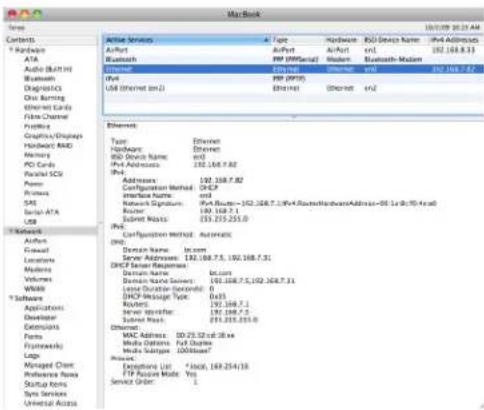Select SAS in the sidebar
Viewport: 484px width, 410px height.
coord(30,203)
